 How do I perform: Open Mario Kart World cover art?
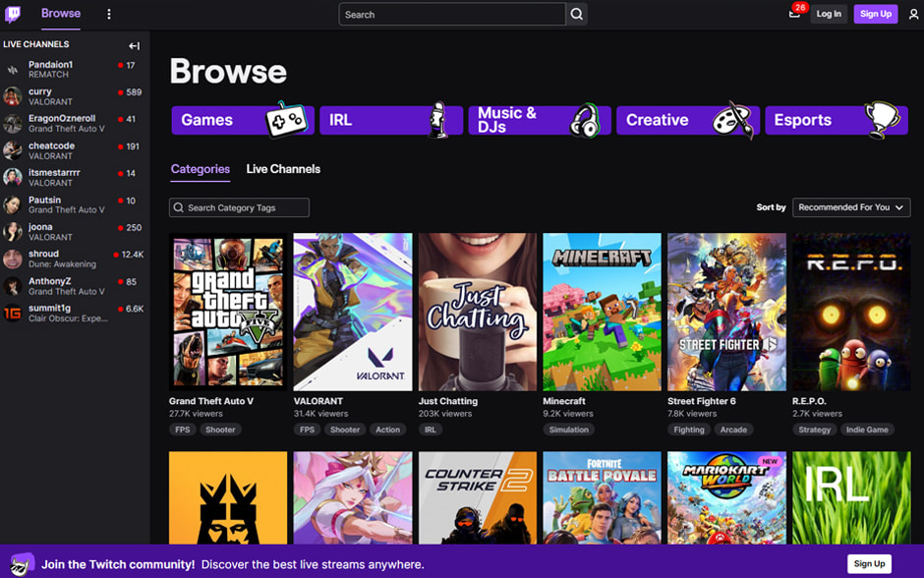pyautogui.click(x=726, y=497)
